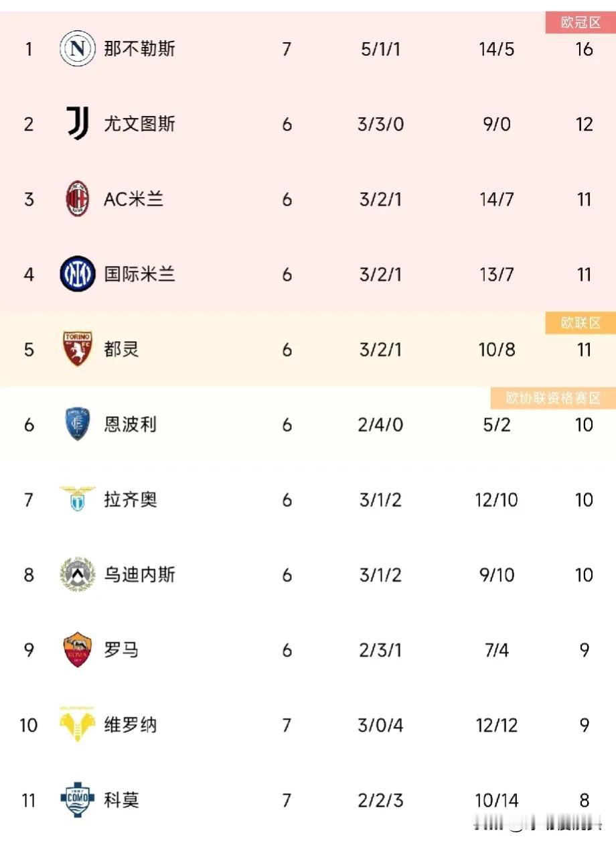The image size is (616, 845).
Task: Click the Lazio eagle crest
Action: coord(78,499)
